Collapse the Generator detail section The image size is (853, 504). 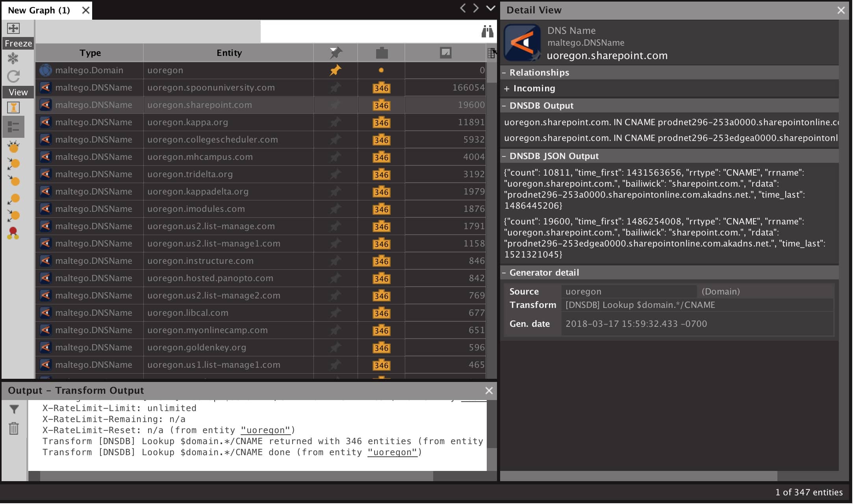(x=504, y=272)
